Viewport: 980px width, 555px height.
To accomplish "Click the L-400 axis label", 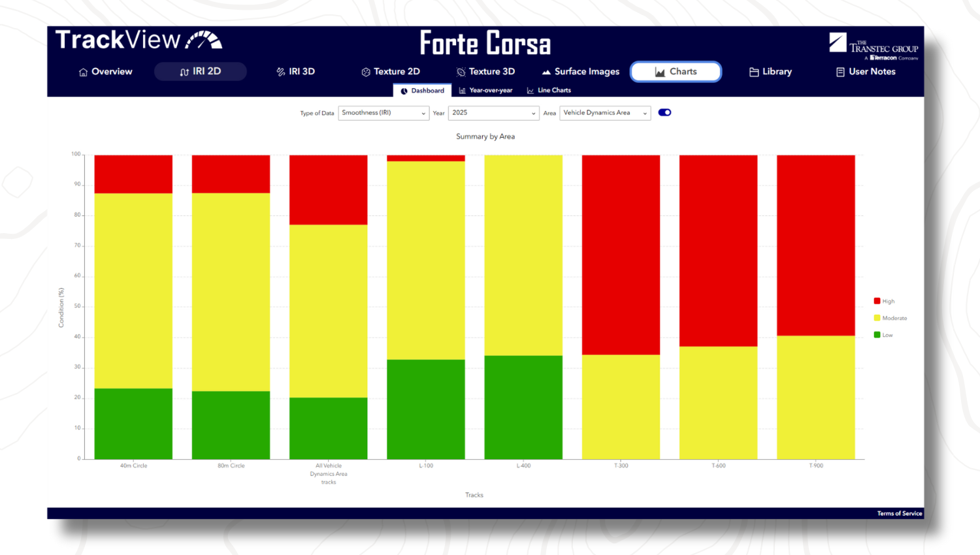I will click(523, 466).
